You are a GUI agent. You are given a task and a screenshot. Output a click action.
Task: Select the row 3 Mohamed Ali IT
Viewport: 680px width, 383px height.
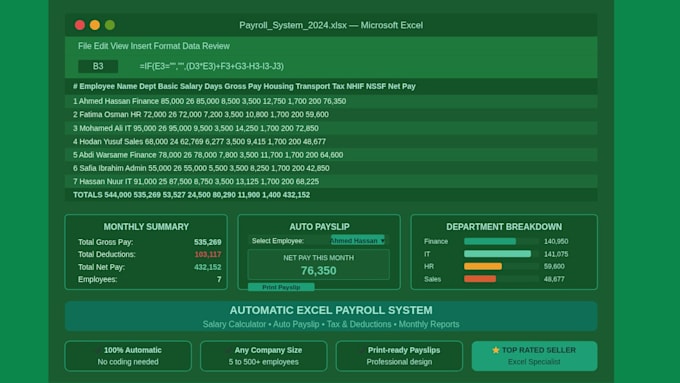(x=331, y=128)
